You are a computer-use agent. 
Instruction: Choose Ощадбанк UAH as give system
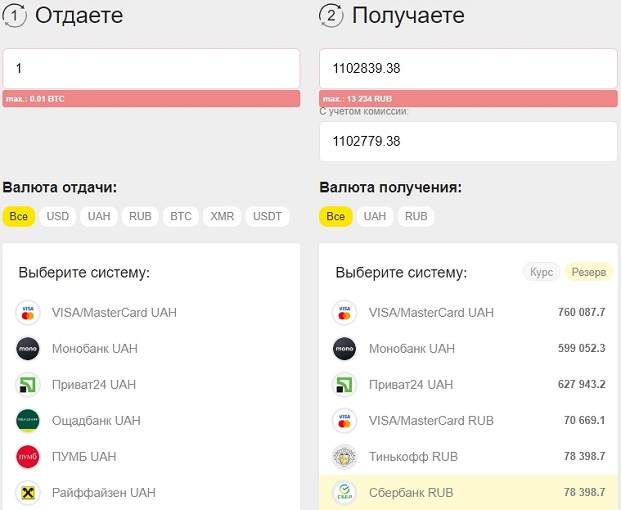pyautogui.click(x=151, y=421)
